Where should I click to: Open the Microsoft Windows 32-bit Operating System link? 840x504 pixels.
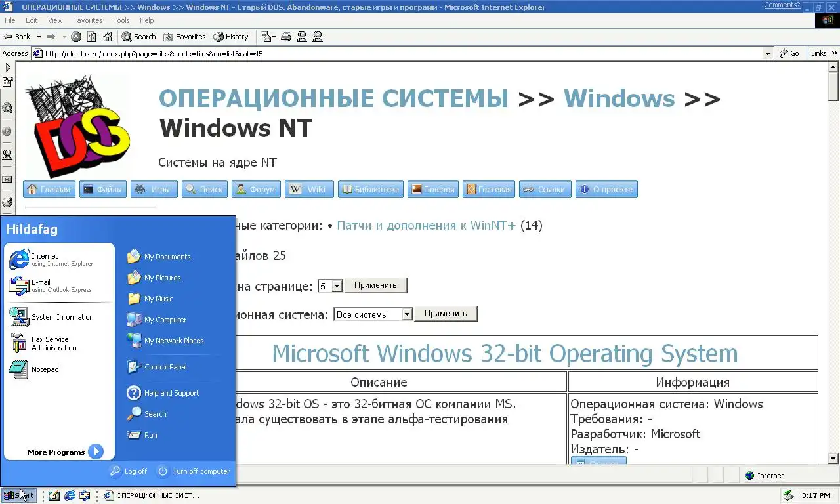(x=505, y=354)
